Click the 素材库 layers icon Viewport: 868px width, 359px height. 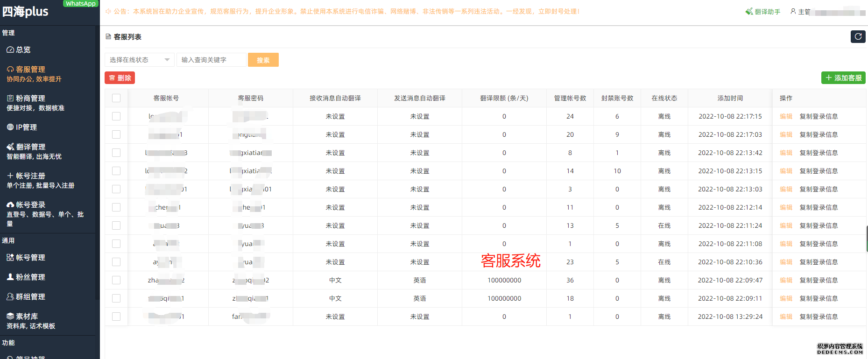pos(10,317)
